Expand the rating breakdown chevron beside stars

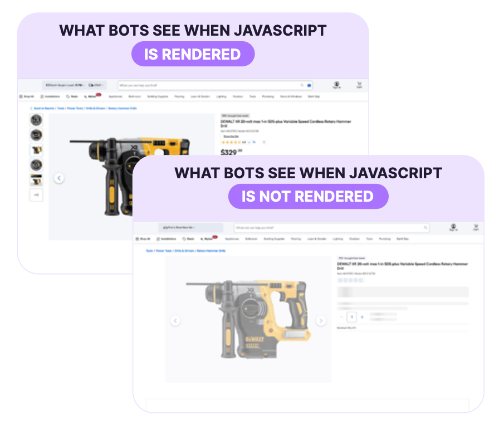[249, 142]
